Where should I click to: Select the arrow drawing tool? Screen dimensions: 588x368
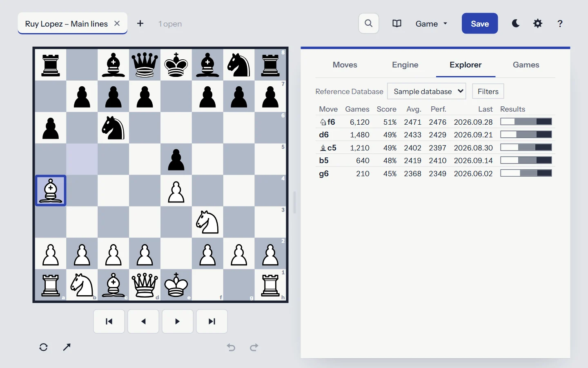(x=67, y=347)
